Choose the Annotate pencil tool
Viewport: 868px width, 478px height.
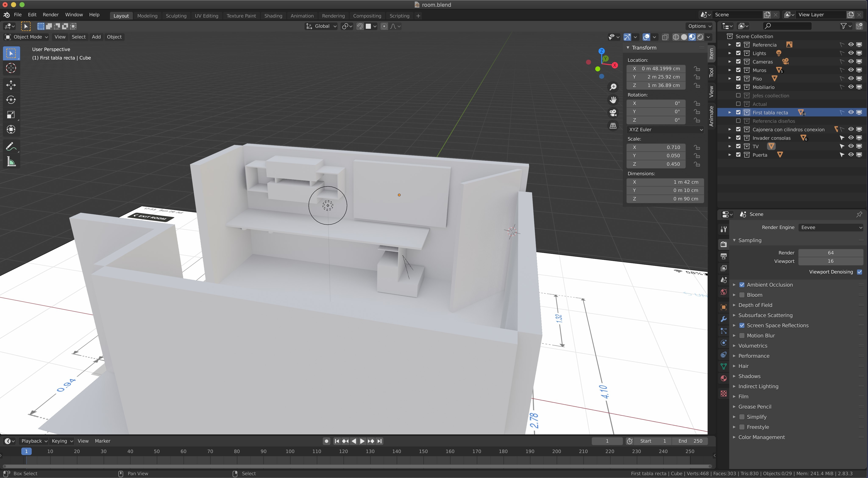11,147
